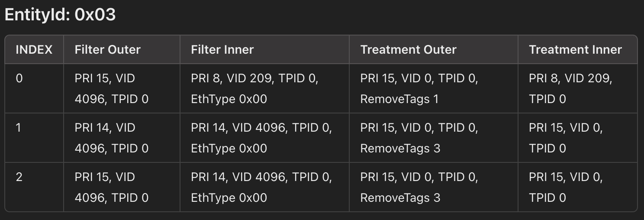Select index 2 cell
The height and width of the screenshot is (220, 644).
[34, 187]
